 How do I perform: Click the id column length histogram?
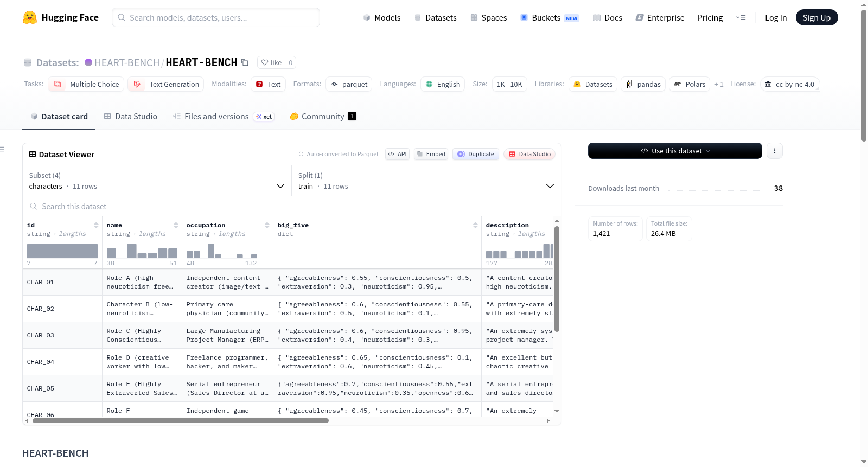tap(62, 251)
